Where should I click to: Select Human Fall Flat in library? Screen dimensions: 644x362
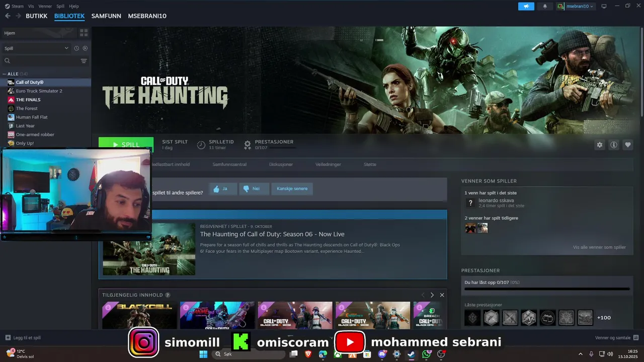click(x=45, y=117)
